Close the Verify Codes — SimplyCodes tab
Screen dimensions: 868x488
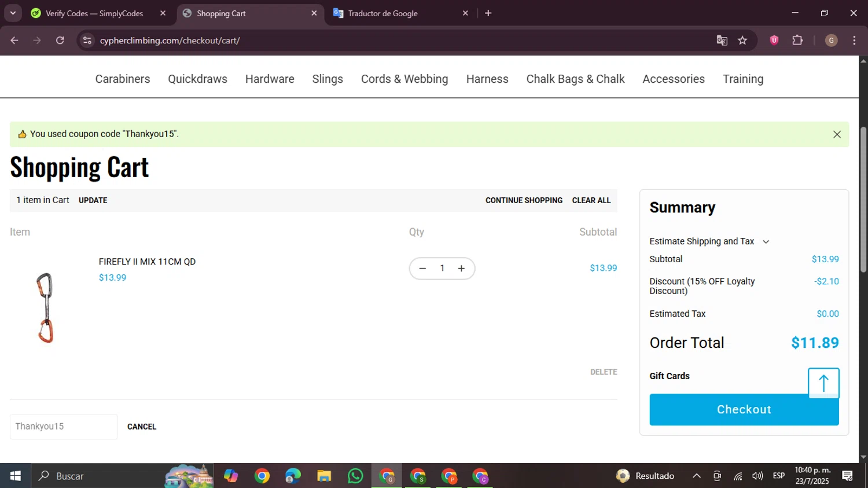coord(163,13)
